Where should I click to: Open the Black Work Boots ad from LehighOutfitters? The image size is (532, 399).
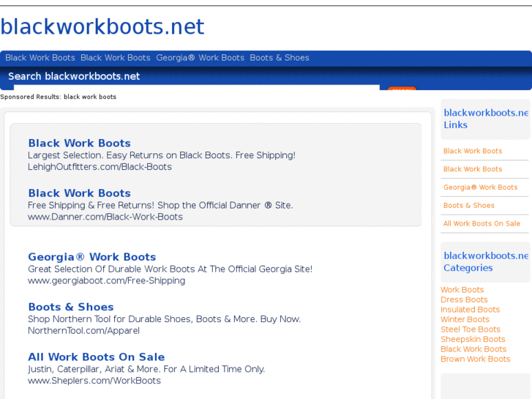tap(79, 143)
